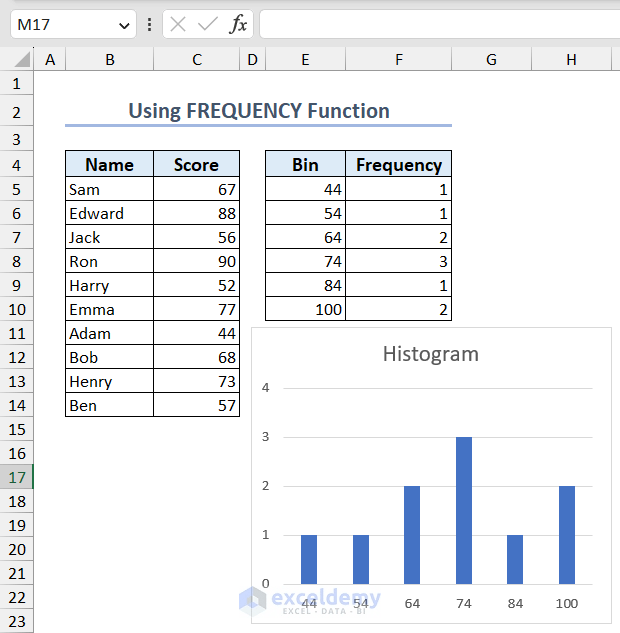Select the cell containing 'Ben'
This screenshot has width=620, height=633.
coord(109,405)
